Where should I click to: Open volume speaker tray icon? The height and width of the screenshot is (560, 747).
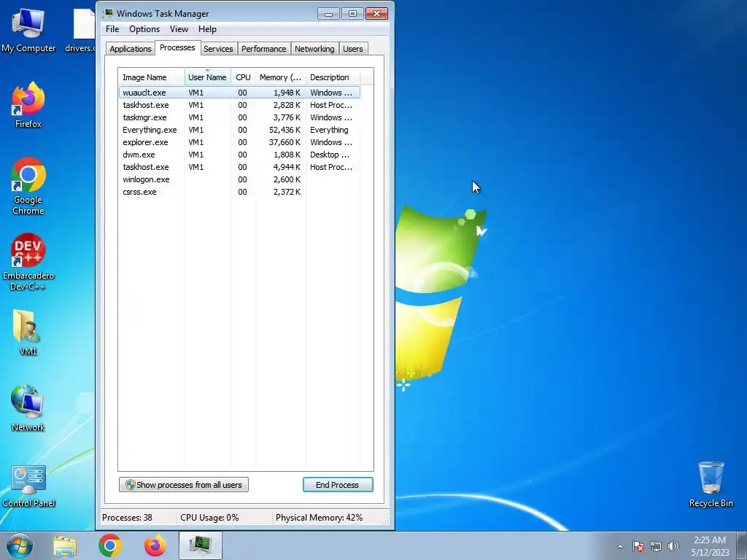pyautogui.click(x=673, y=546)
